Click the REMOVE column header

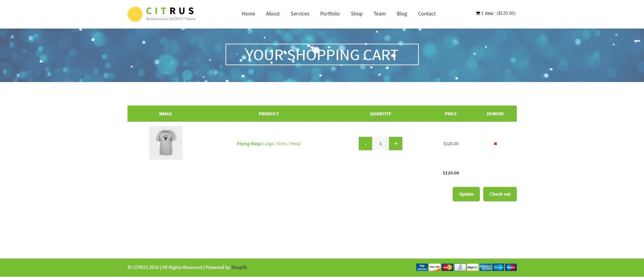click(495, 114)
